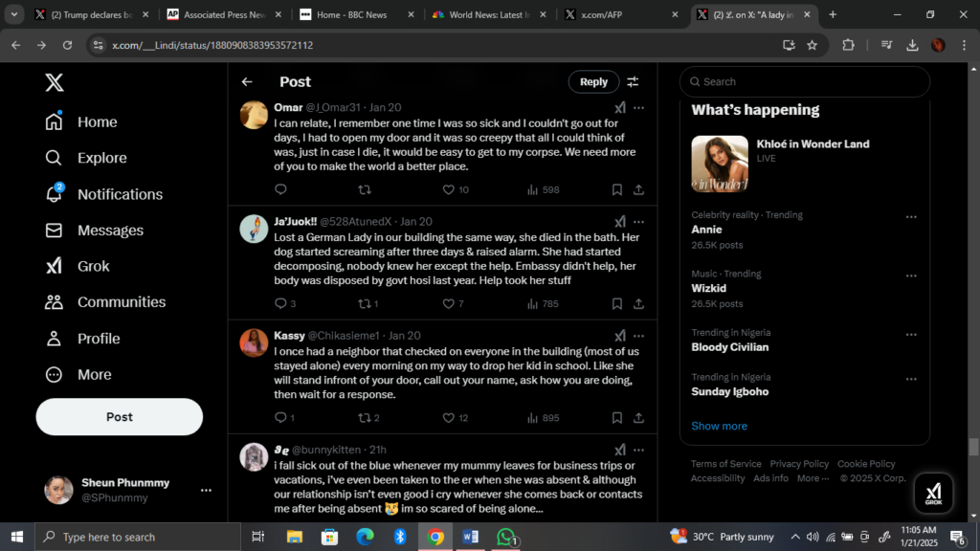980x551 pixels.
Task: Click the X logo home icon
Action: [x=55, y=83]
